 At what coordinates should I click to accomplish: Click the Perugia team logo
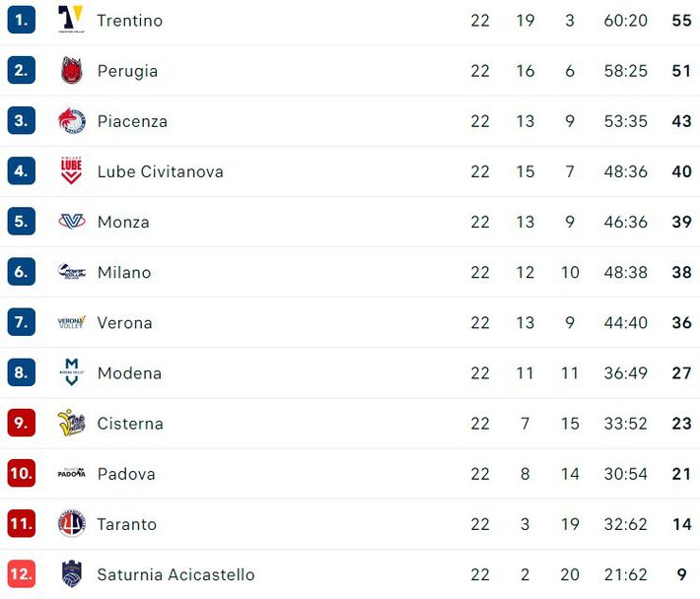tap(71, 71)
